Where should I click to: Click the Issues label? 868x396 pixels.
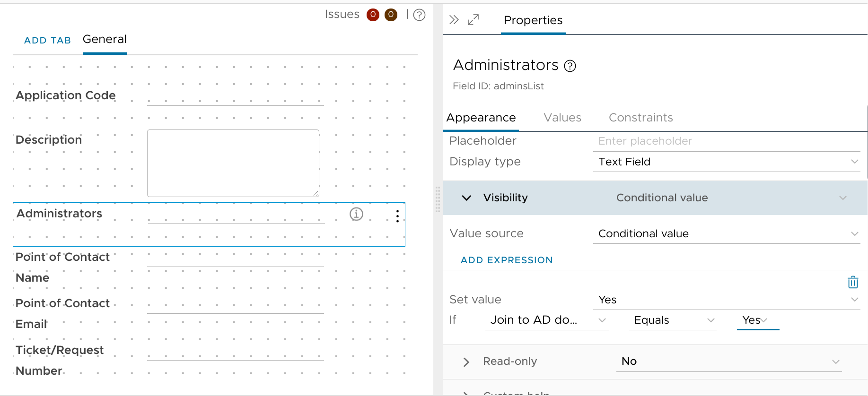coord(342,15)
